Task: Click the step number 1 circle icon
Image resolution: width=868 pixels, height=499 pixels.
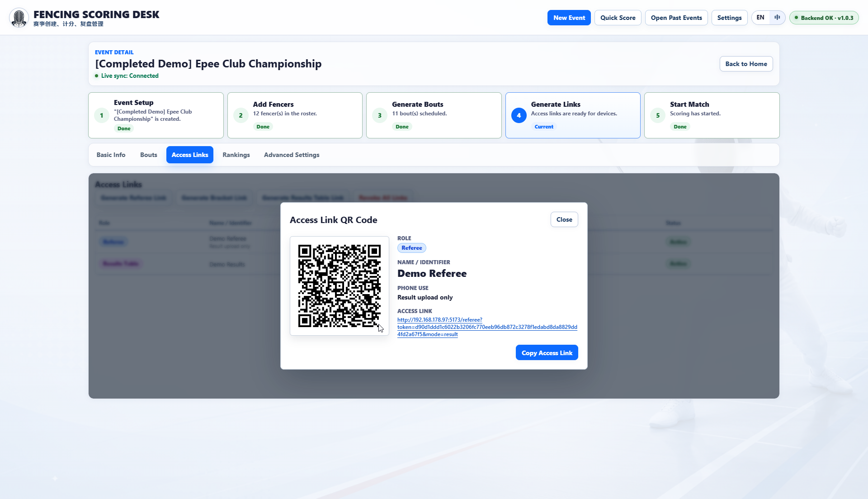Action: (x=102, y=115)
